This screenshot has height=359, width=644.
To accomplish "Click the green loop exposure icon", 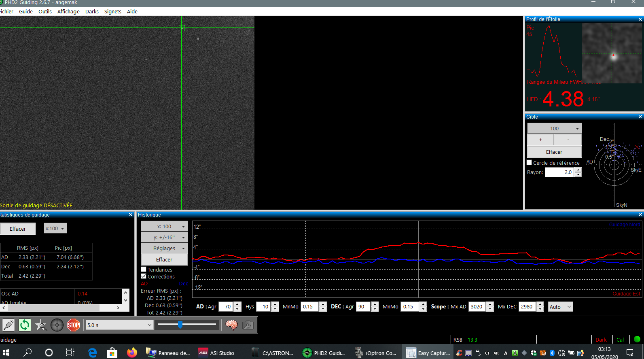I will pos(25,325).
